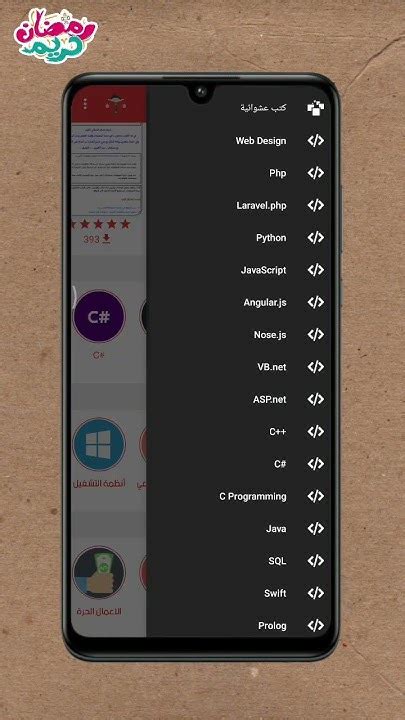Tap the freelance money-hand category icon
The height and width of the screenshot is (720, 405).
99,572
